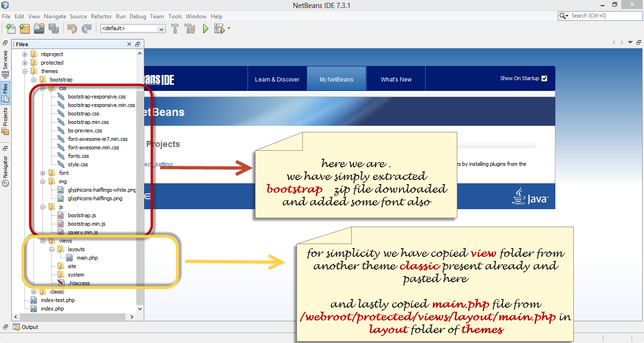The width and height of the screenshot is (644, 343).
Task: Minimize the Files panel window group
Action: [x=138, y=44]
